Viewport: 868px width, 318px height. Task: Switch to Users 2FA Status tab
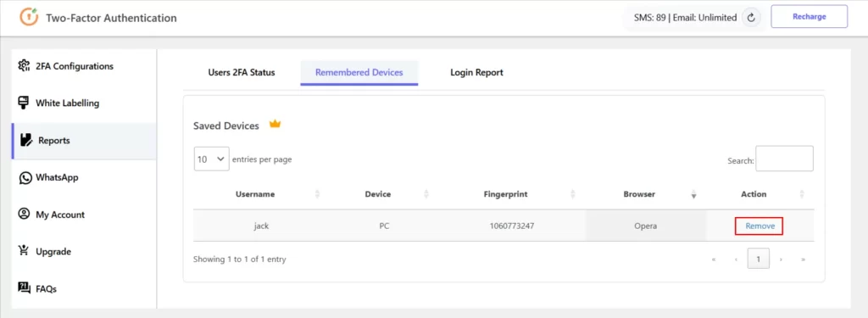(x=242, y=73)
